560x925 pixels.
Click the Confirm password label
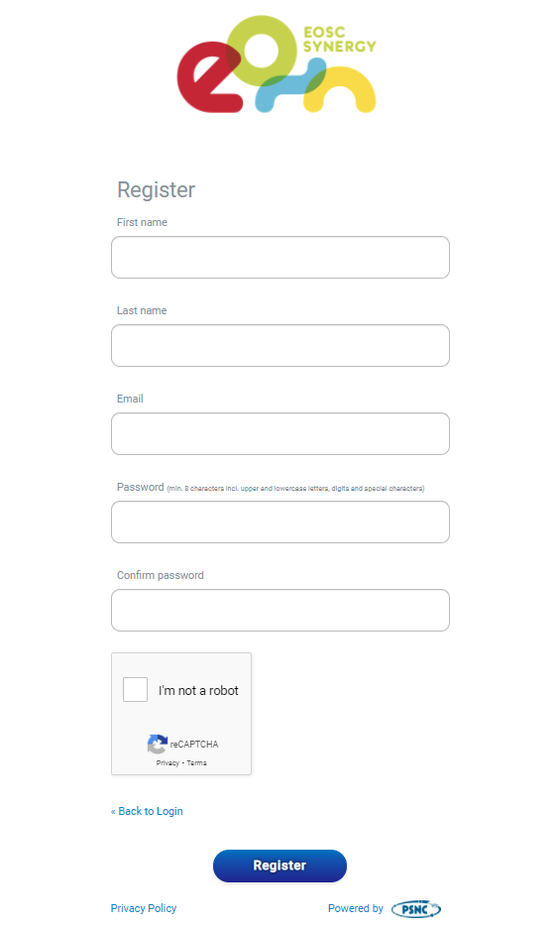tap(161, 575)
